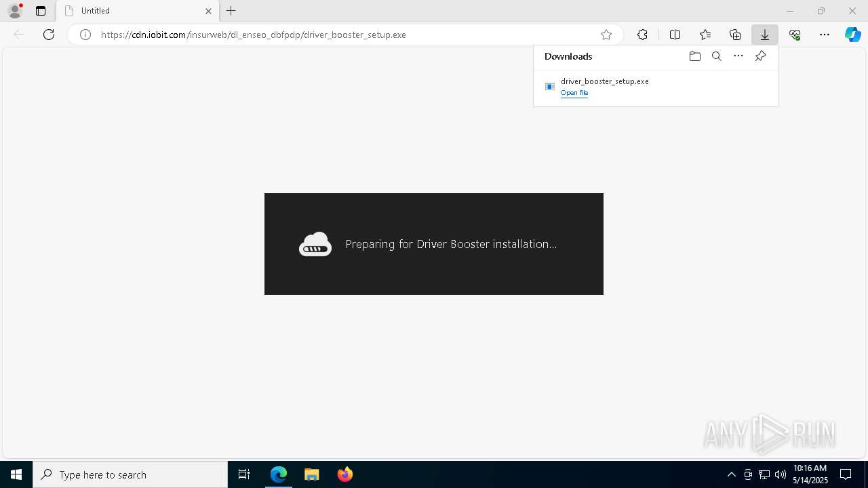Open a new tab with plus button
This screenshot has width=868, height=488.
coord(231,11)
